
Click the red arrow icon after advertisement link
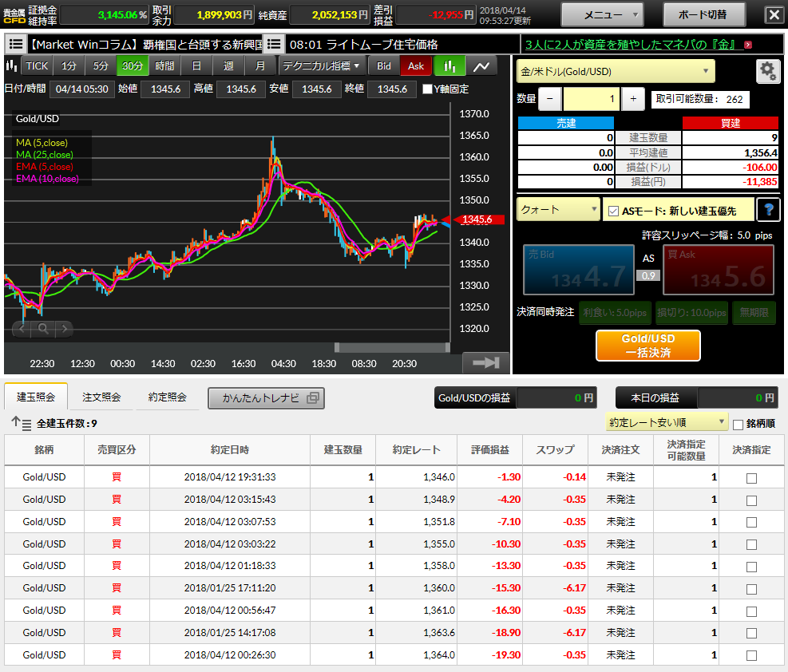tap(748, 45)
